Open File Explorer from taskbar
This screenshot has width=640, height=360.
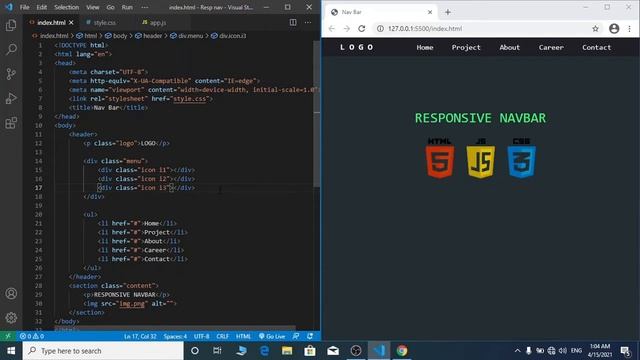tap(287, 351)
